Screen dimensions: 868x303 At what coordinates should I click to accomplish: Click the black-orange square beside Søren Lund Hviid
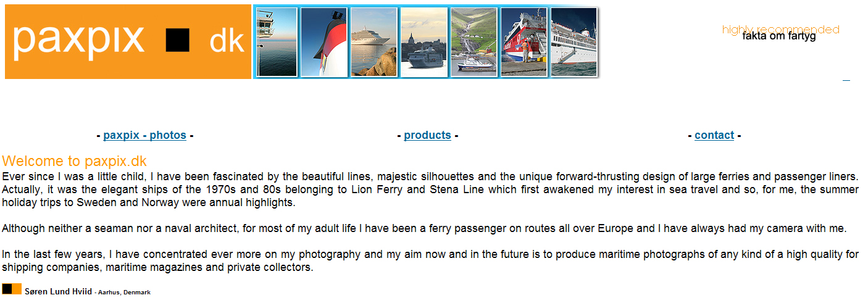[12, 289]
